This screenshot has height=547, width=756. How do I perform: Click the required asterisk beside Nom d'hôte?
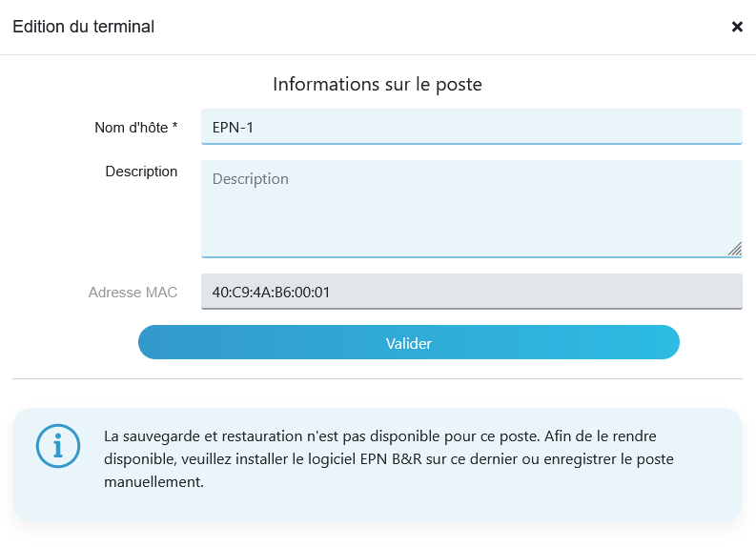click(175, 125)
